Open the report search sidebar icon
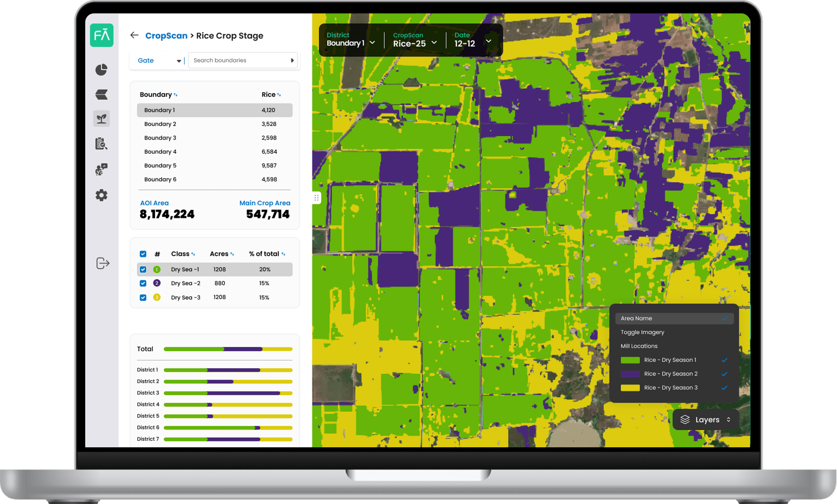 click(x=101, y=144)
